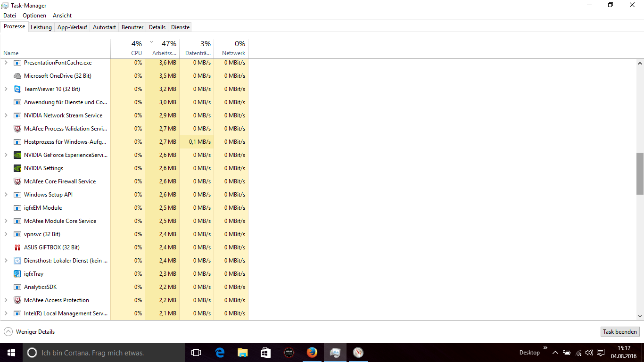The width and height of the screenshot is (644, 362).
Task: Click the Task beenden button
Action: click(620, 332)
